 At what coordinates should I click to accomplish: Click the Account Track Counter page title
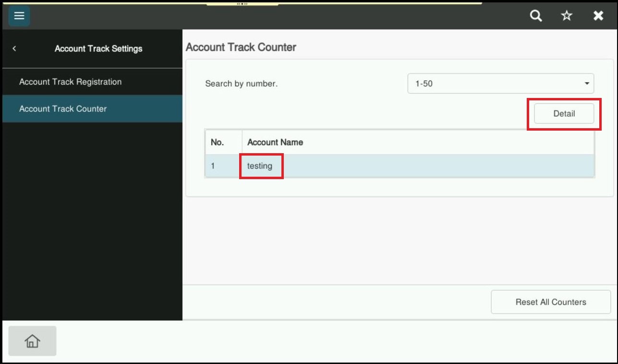pos(241,47)
